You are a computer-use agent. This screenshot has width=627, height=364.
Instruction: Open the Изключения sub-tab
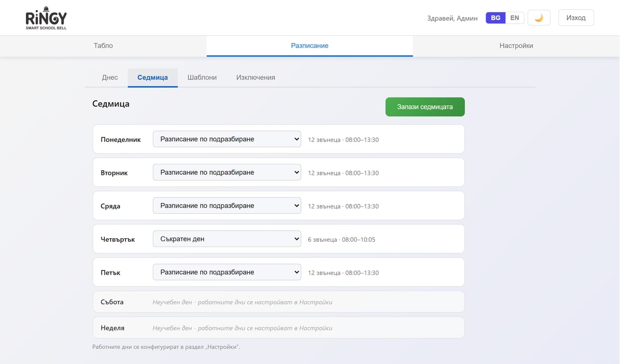[x=256, y=77]
